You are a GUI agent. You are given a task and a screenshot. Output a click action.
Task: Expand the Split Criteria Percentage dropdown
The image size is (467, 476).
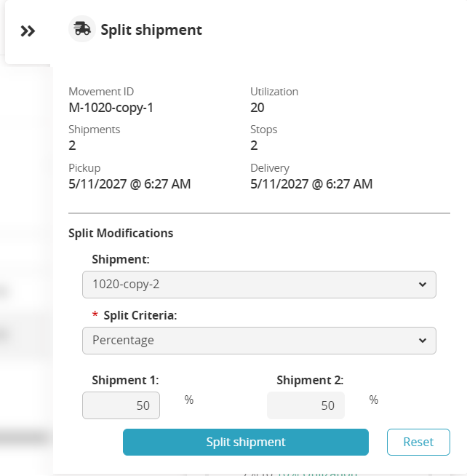coord(259,340)
